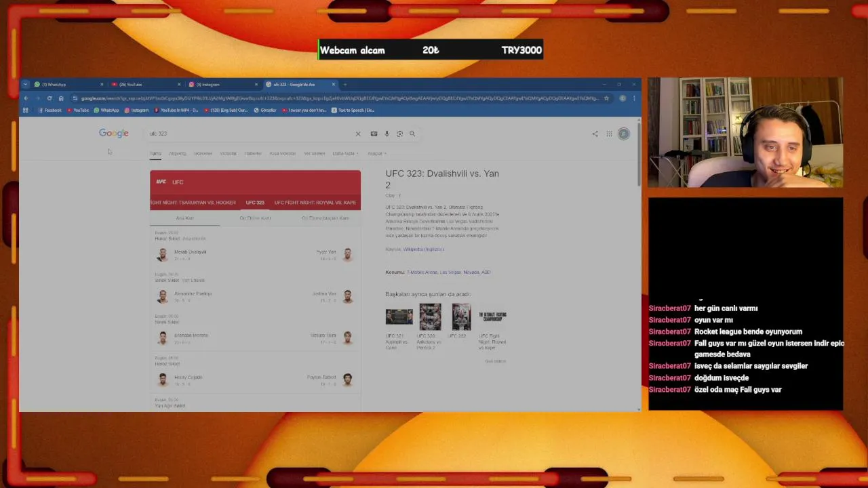This screenshot has height=488, width=868.
Task: Select the Alışveriş results filter
Action: [x=178, y=153]
